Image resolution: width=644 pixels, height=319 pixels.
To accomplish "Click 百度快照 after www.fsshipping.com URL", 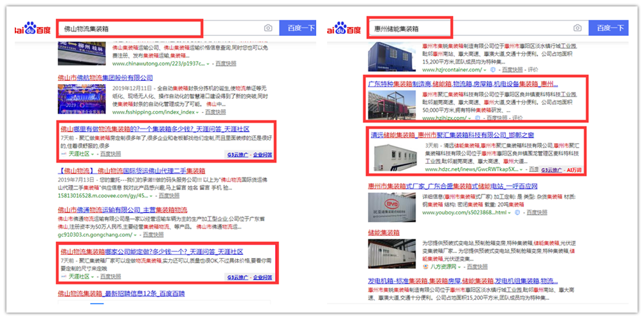I will (215, 112).
